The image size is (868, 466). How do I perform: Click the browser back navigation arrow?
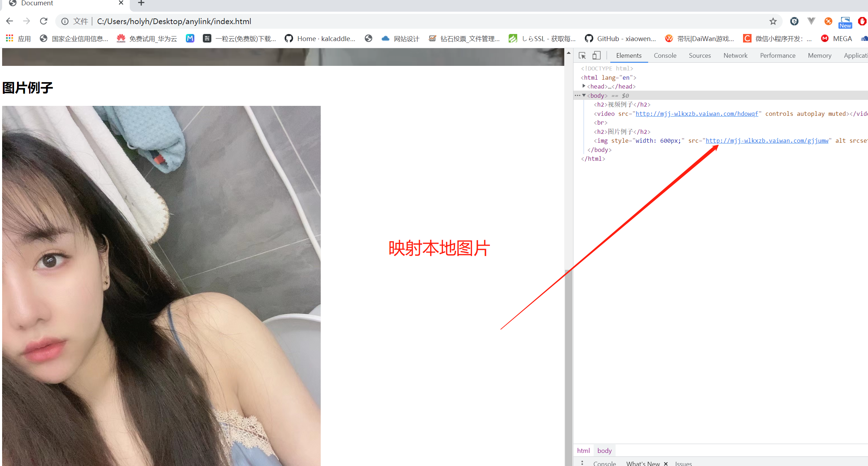pyautogui.click(x=9, y=21)
